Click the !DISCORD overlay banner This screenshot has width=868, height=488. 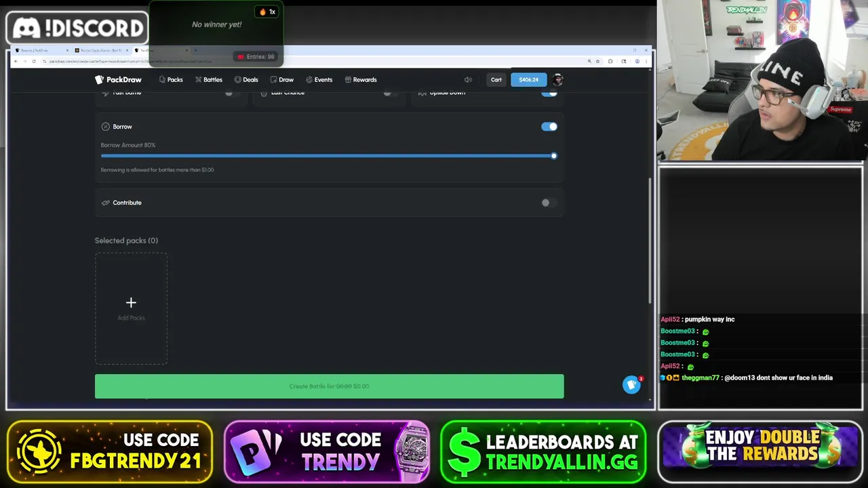tap(77, 28)
